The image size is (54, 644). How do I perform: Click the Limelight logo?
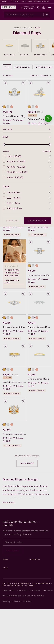[8, 7]
